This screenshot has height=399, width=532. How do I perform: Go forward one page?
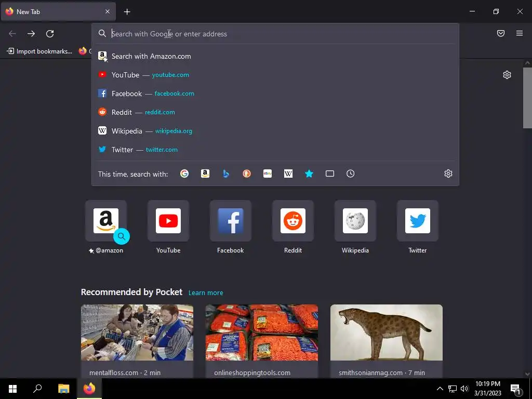coord(31,34)
